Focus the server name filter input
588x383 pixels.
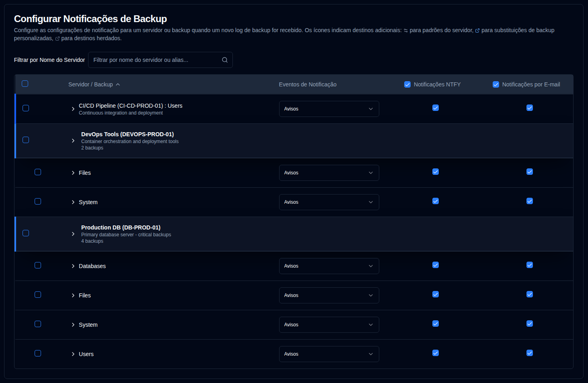160,60
